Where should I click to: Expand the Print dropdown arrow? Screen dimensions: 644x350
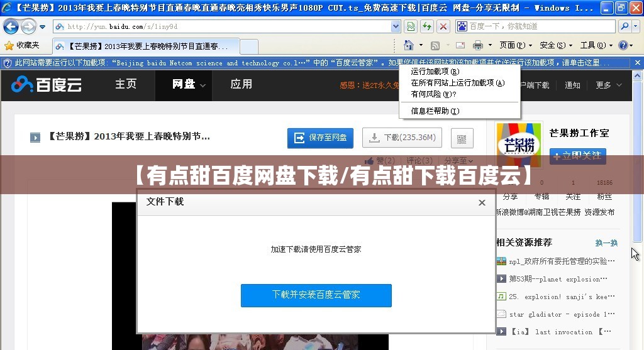click(x=490, y=45)
